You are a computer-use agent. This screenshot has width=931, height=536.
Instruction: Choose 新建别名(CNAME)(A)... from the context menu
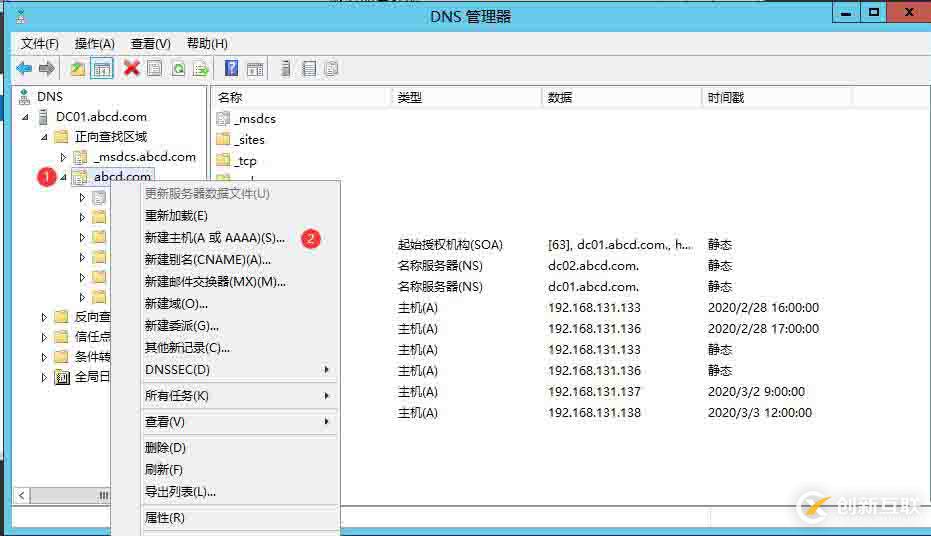coord(240,259)
